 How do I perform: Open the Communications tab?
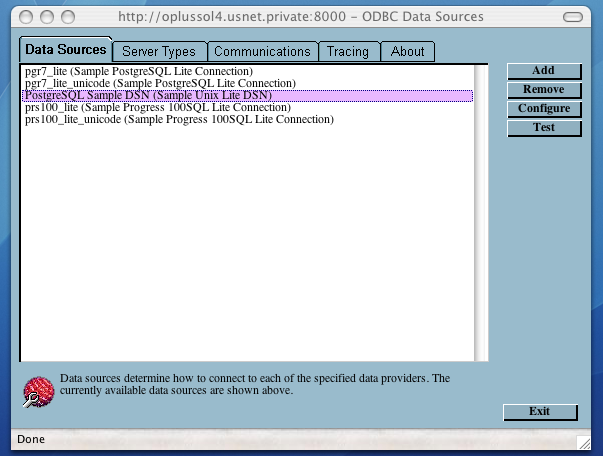pyautogui.click(x=262, y=51)
